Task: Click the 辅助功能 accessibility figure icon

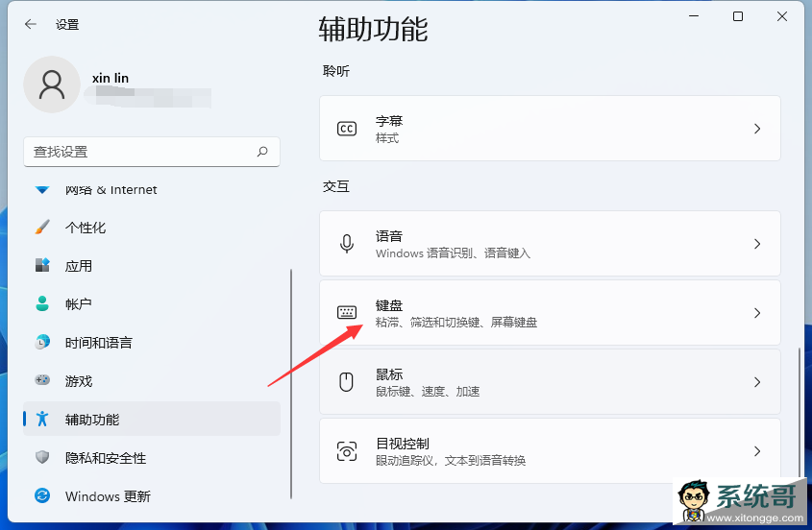Action: pos(42,419)
